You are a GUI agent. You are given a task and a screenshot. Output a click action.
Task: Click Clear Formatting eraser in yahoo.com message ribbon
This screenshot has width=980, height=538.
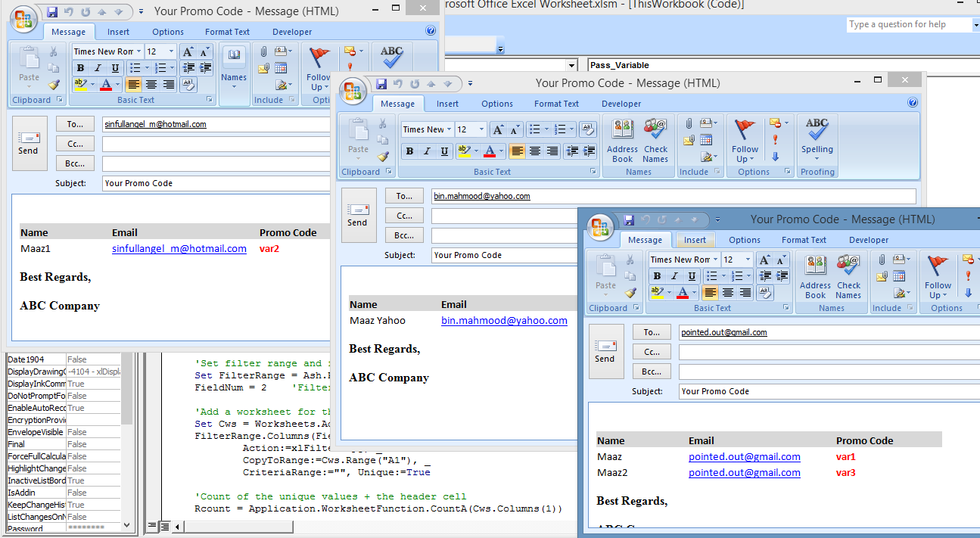coord(587,129)
